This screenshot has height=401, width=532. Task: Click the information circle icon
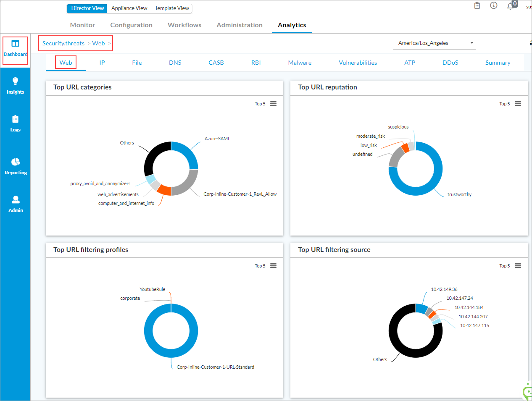(494, 5)
